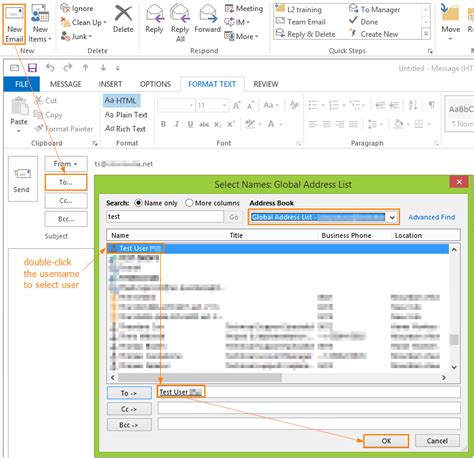This screenshot has height=458, width=474.
Task: Select the L2 training quick step
Action: tap(299, 10)
